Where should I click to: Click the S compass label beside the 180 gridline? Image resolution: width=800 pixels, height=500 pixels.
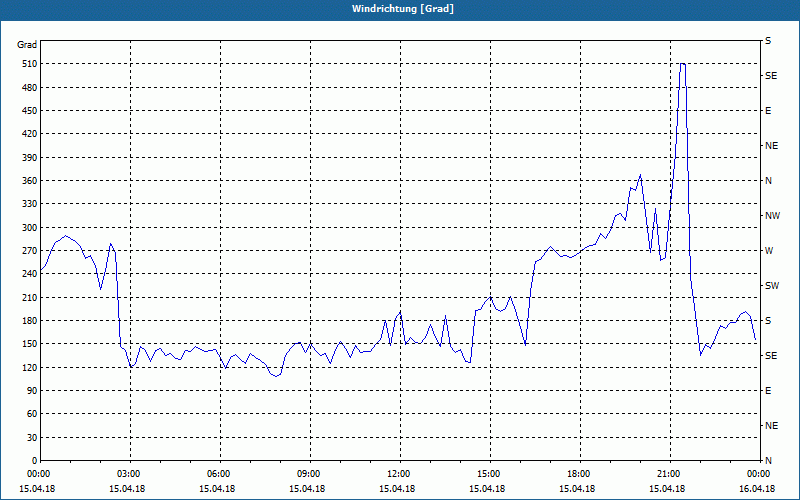tap(768, 321)
